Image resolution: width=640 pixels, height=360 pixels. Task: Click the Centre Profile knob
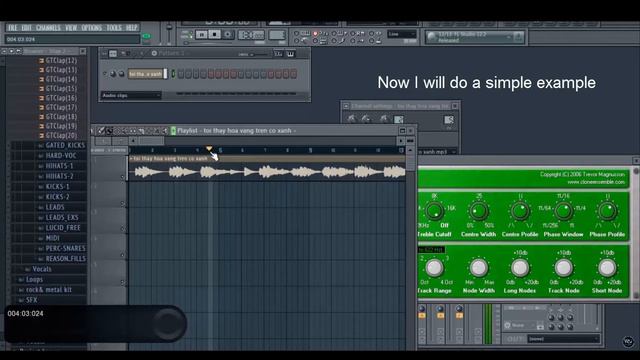click(520, 211)
